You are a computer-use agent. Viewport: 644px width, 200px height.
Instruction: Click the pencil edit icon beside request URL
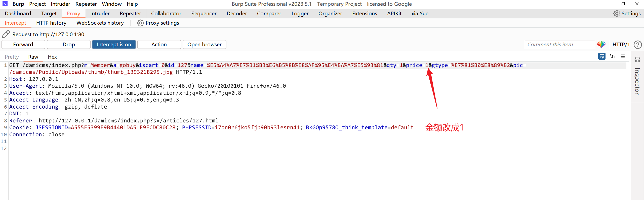click(6, 34)
